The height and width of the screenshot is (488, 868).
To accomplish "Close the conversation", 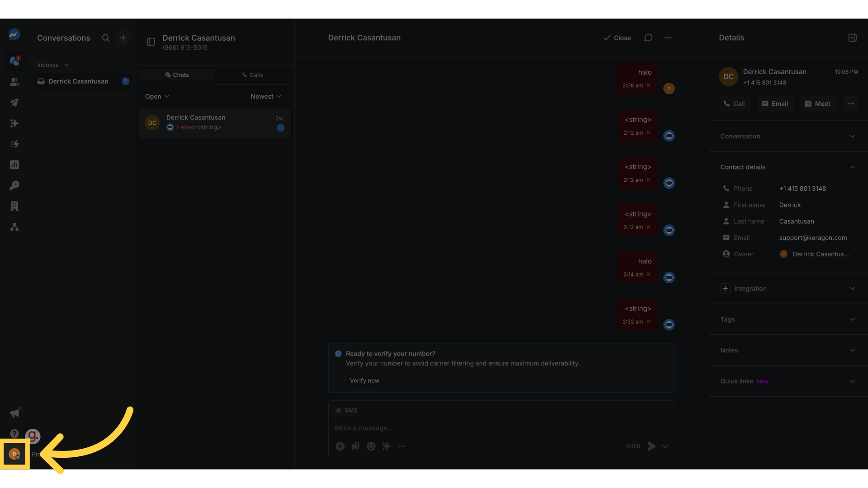I will [617, 38].
